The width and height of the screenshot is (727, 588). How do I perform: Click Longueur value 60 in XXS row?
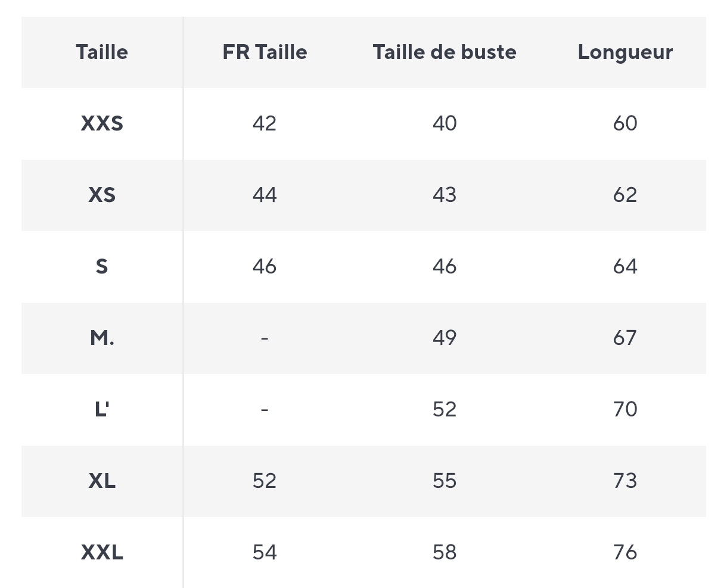[x=625, y=124]
